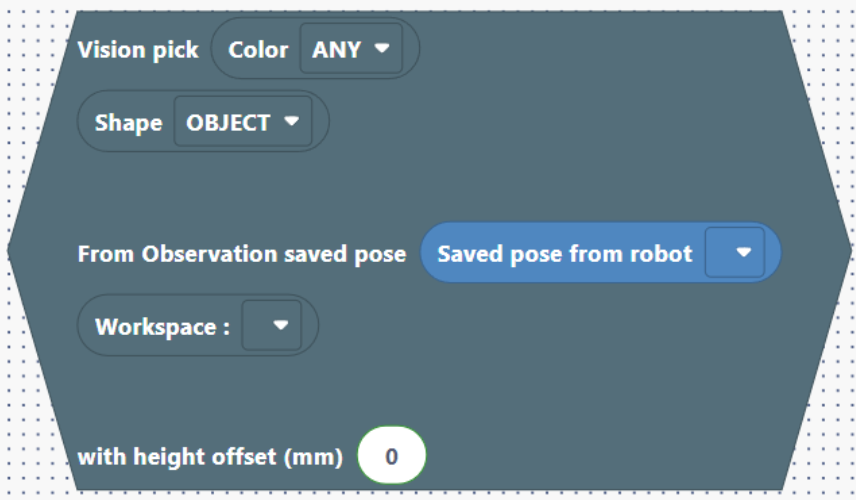Viewport: 856px width, 500px height.
Task: Click the arrow next to ANY
Action: (381, 49)
